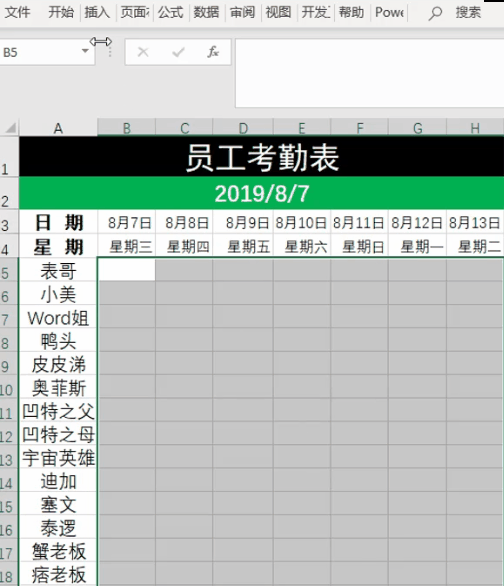
Task: Click the search magnifier icon
Action: click(435, 13)
